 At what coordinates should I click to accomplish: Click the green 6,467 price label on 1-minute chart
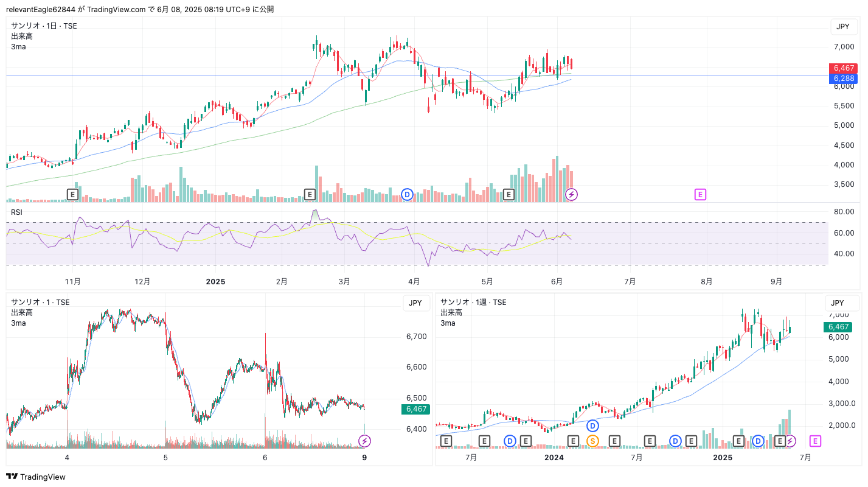coord(417,409)
